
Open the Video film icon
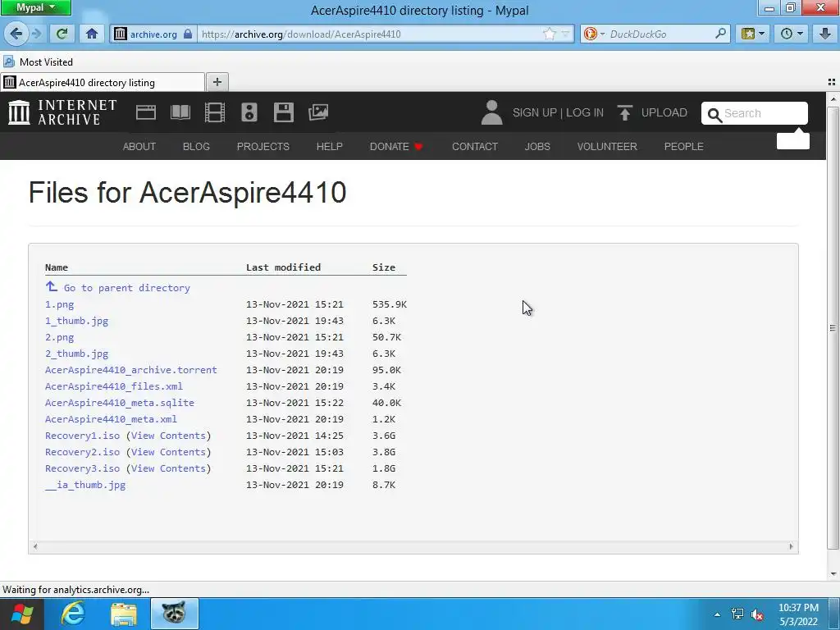point(215,112)
